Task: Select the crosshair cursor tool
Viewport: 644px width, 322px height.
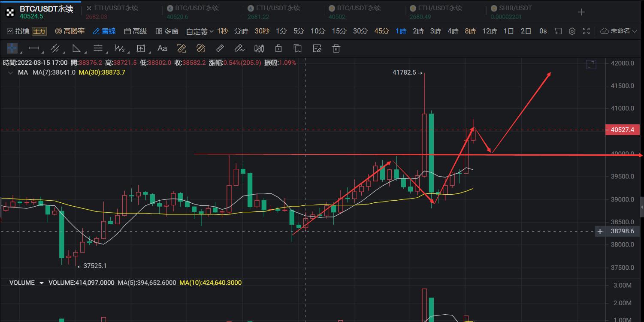Action: (12, 48)
